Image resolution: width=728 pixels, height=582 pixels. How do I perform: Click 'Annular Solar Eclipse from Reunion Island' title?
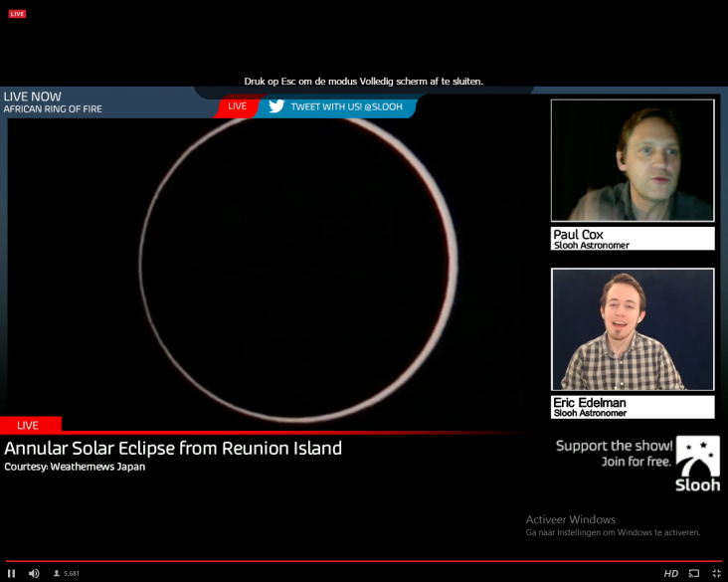[x=173, y=449]
